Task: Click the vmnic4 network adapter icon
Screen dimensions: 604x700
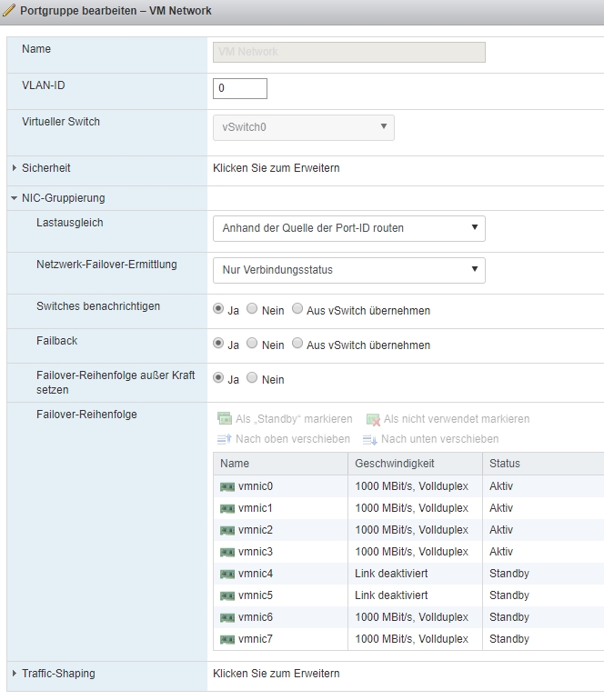Action: (227, 574)
